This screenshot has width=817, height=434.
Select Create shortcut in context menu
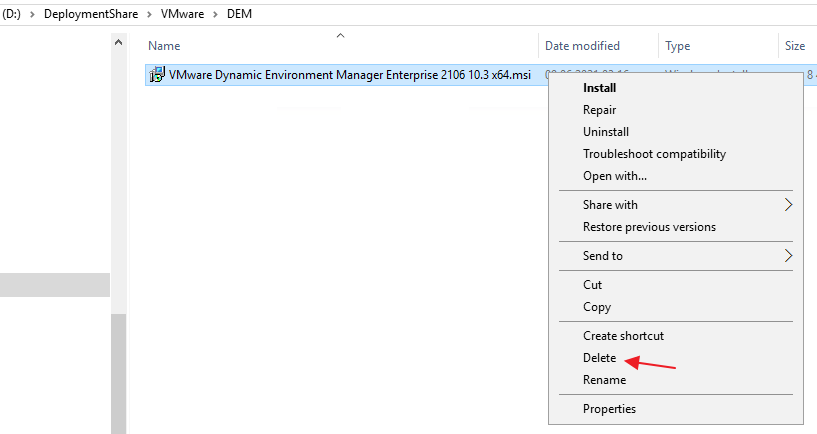pyautogui.click(x=623, y=336)
